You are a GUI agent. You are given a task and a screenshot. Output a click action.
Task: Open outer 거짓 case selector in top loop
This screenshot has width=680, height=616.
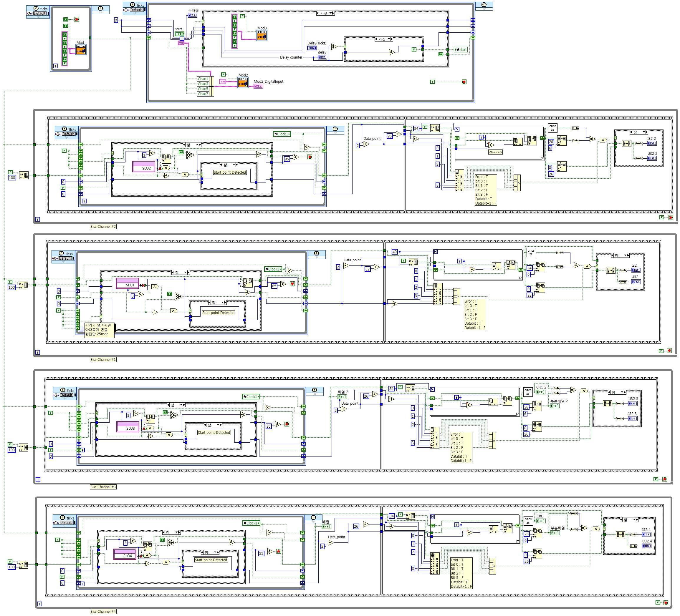[x=325, y=13]
